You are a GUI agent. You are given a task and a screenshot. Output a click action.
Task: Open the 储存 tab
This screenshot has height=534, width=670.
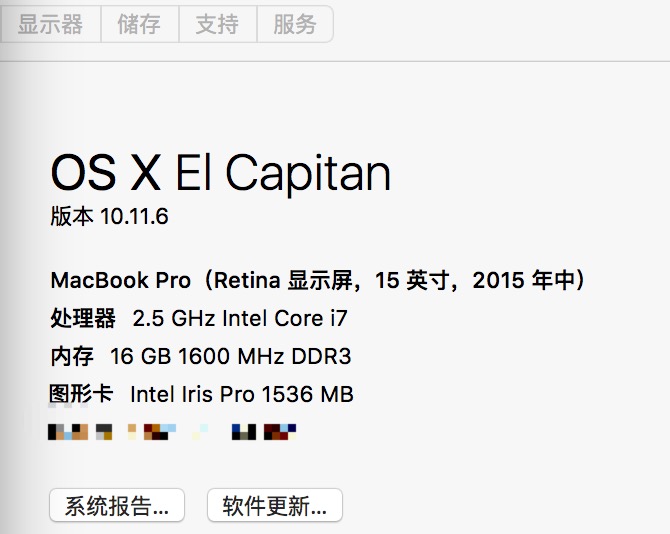pos(139,24)
